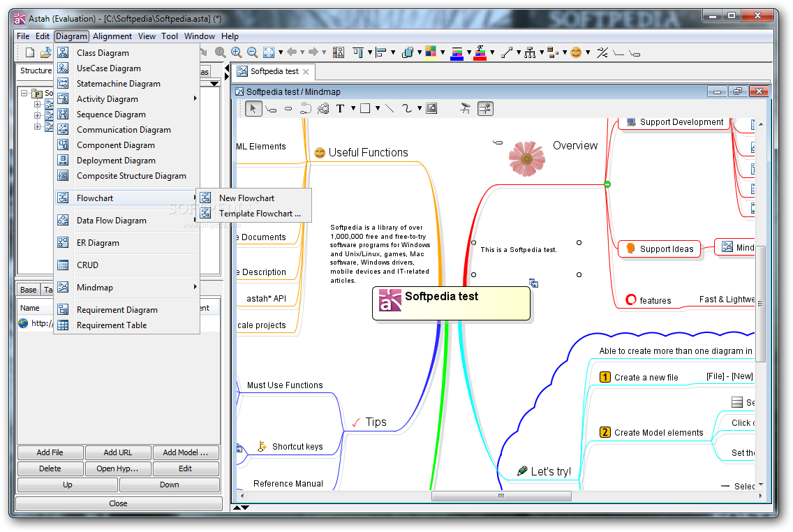This screenshot has width=793, height=532.
Task: Click the structure layout icon after navigation arrows
Action: 339,52
